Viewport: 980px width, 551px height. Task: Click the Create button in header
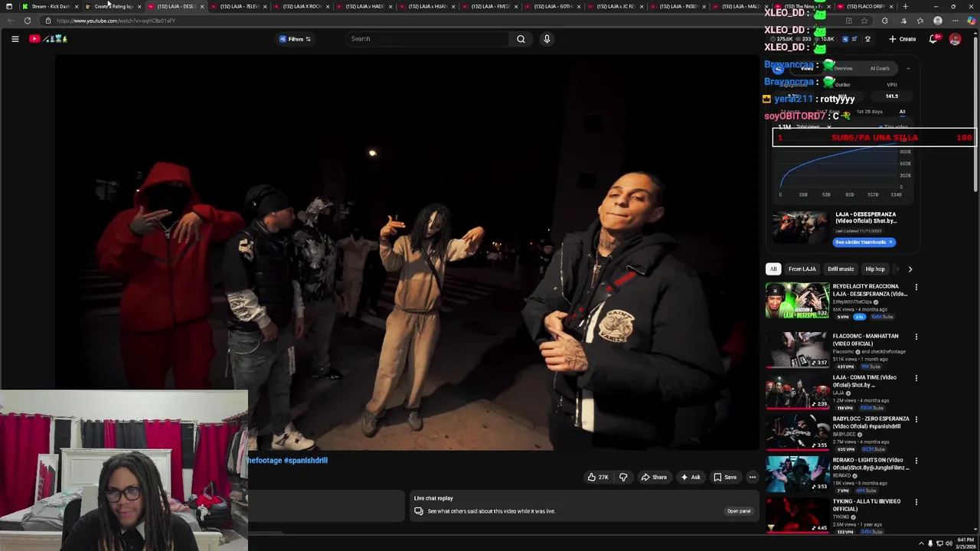(x=903, y=39)
